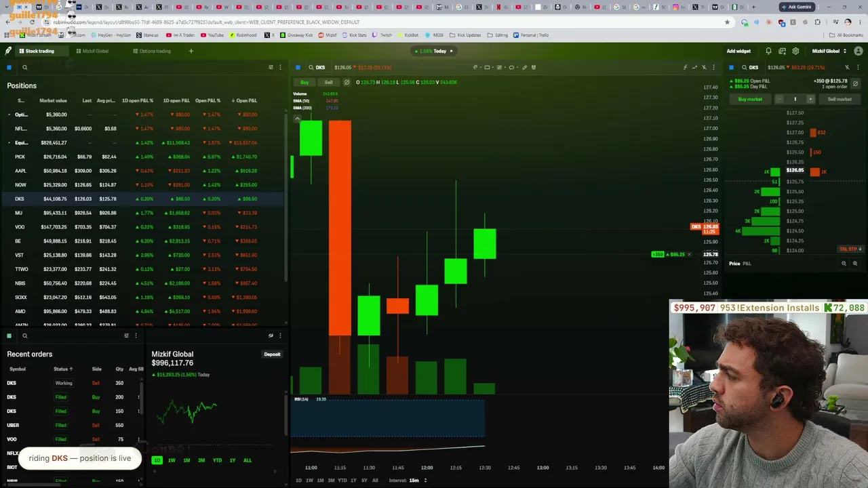Hide balance with the eye-slash icon

point(271,335)
